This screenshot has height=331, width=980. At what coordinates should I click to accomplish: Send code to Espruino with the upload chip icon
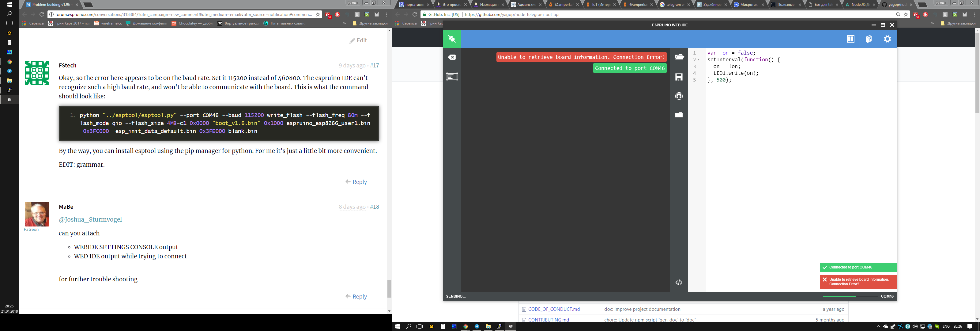679,96
